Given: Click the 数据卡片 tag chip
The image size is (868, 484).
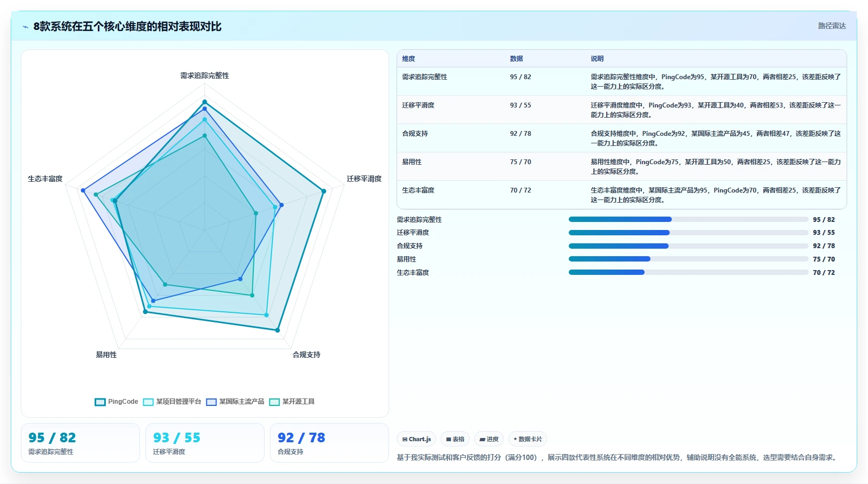Looking at the screenshot, I should [x=528, y=439].
